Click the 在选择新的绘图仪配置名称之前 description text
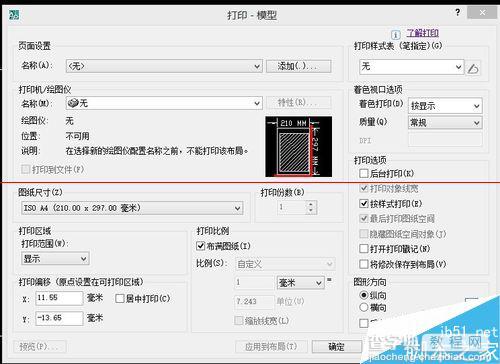 (157, 151)
